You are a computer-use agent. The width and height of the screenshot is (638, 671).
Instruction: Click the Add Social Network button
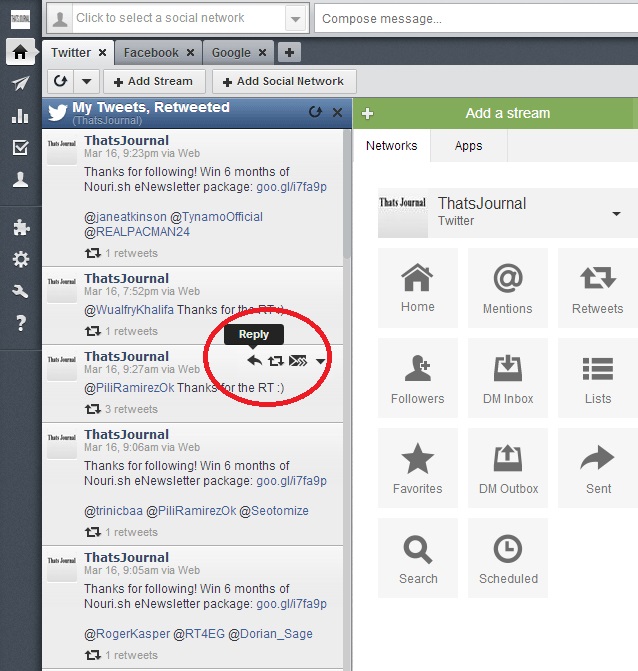(284, 81)
